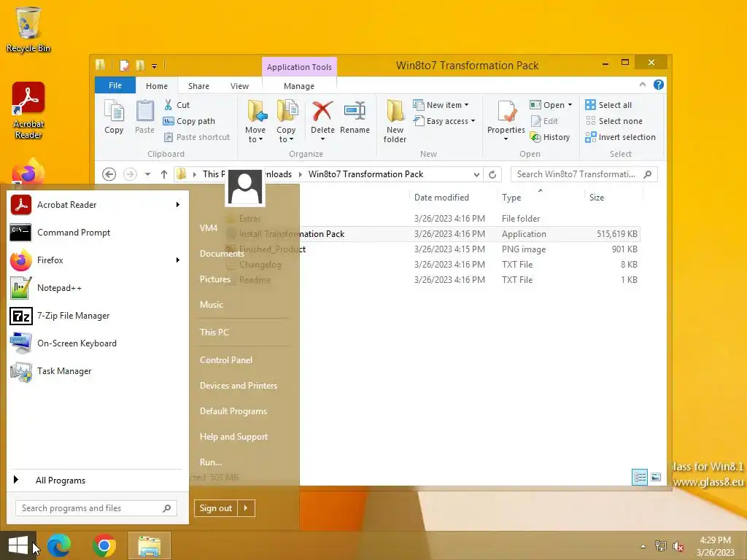This screenshot has width=747, height=560.
Task: Click the muted volume tray icon
Action: 678,546
